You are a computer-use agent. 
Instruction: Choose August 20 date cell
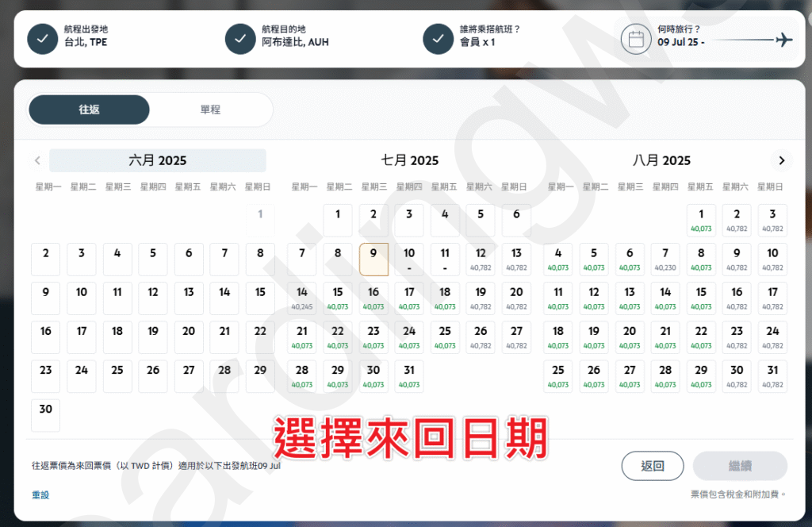[x=630, y=337]
